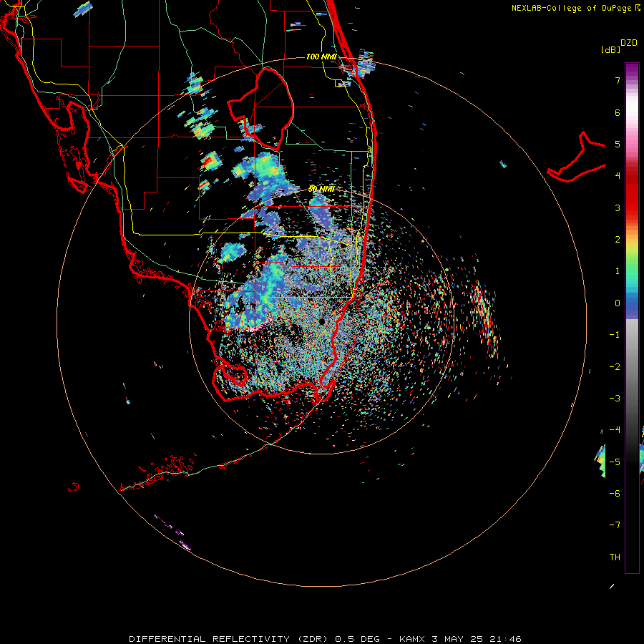644x644 pixels.
Task: Click the 0 scale value
Action: click(x=618, y=303)
